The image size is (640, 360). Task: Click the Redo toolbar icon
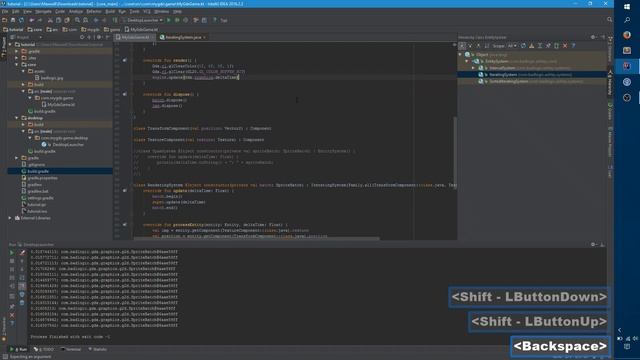(40, 20)
